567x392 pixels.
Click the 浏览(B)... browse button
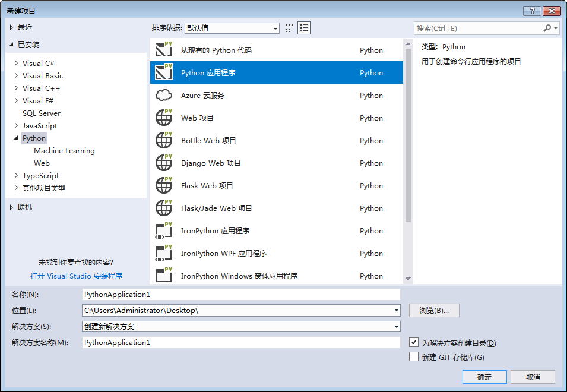(434, 310)
